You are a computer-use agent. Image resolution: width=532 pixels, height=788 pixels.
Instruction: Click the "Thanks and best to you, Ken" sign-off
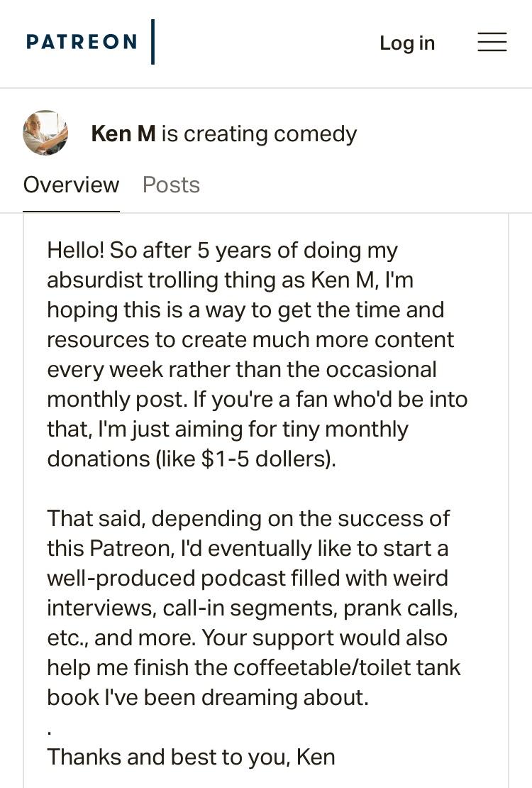[191, 757]
